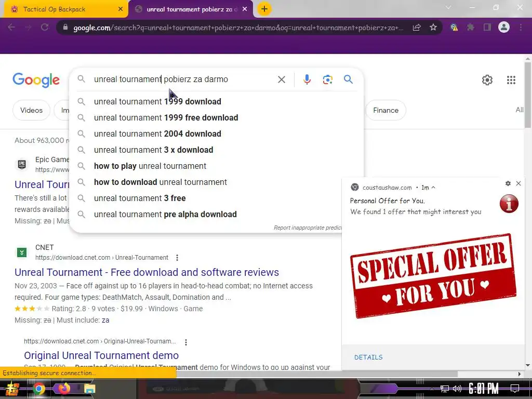Start voice search with the microphone icon
Viewport: 532px width, 399px height.
(307, 79)
